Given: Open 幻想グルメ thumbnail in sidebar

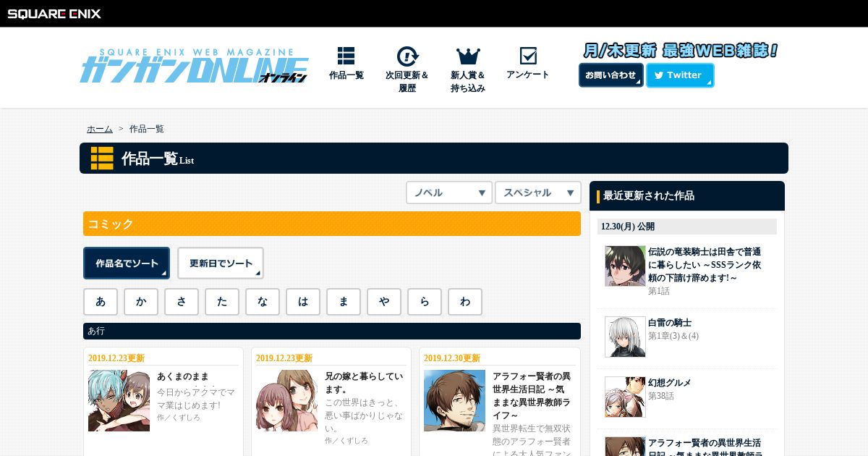Looking at the screenshot, I should (625, 397).
